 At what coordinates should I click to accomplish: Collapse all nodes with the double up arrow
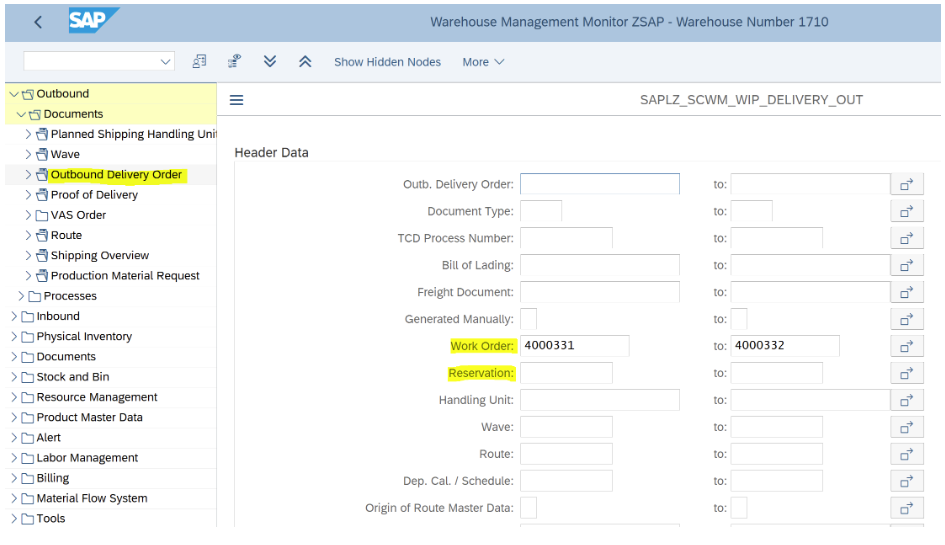click(x=305, y=61)
